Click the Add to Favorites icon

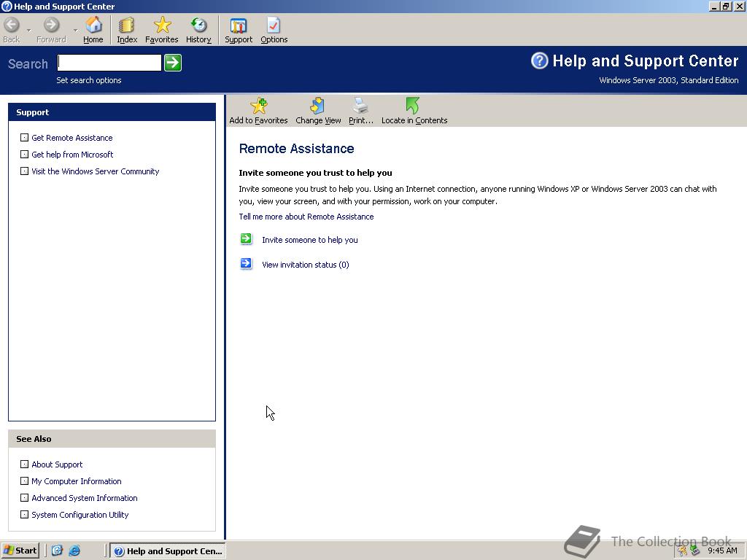[x=258, y=109]
